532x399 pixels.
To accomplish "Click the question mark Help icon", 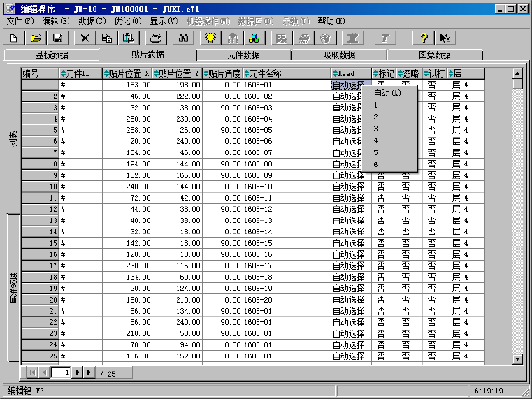I will tap(424, 38).
